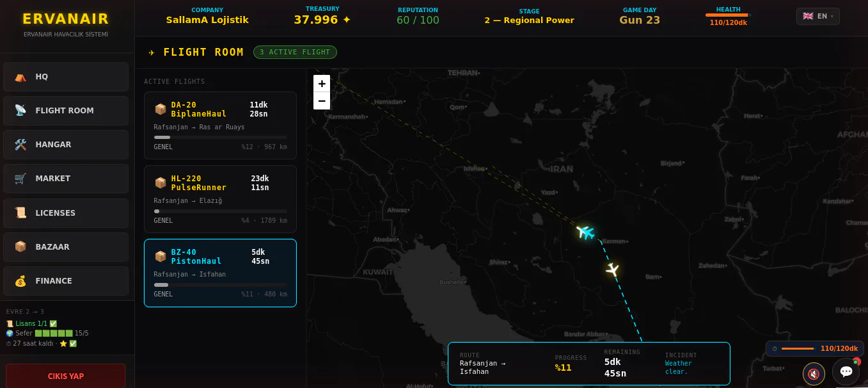Click the 3 ACTIVE FLIGHT badge

295,53
